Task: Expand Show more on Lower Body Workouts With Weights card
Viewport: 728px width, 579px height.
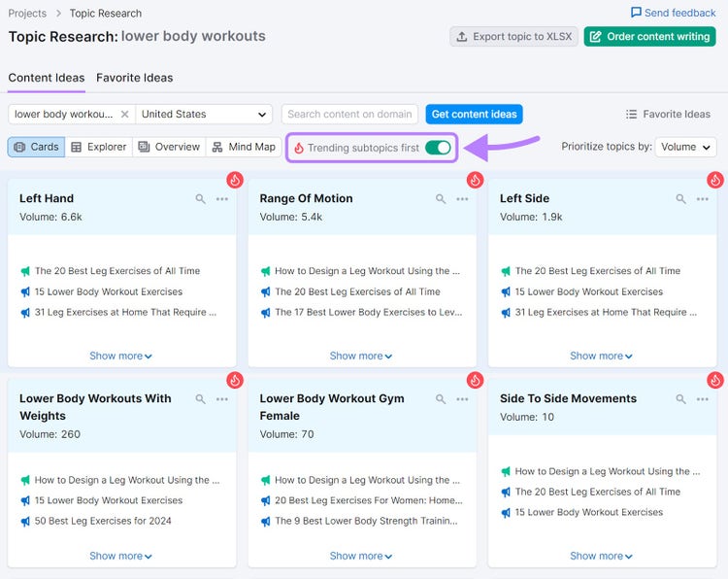Action: click(120, 557)
